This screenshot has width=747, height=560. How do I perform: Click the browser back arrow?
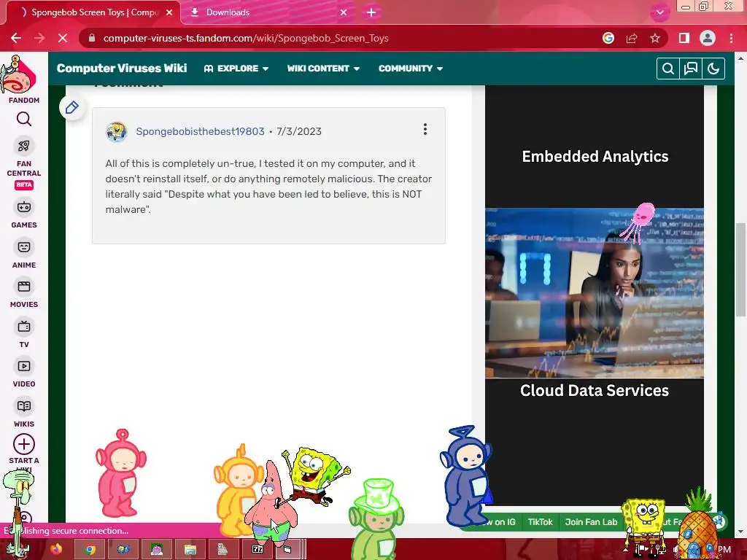coord(16,38)
